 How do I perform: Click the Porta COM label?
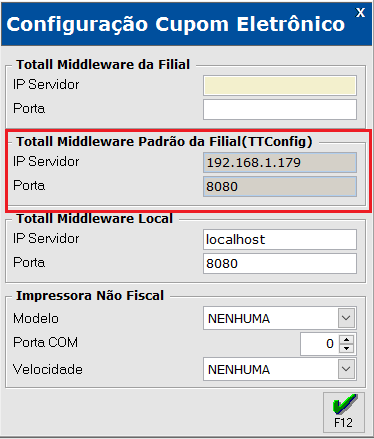tap(46, 342)
